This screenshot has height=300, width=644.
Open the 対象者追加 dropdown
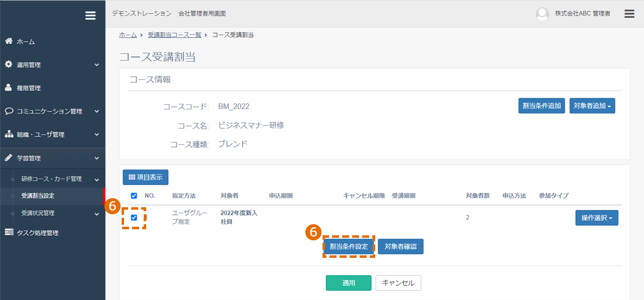[x=592, y=106]
